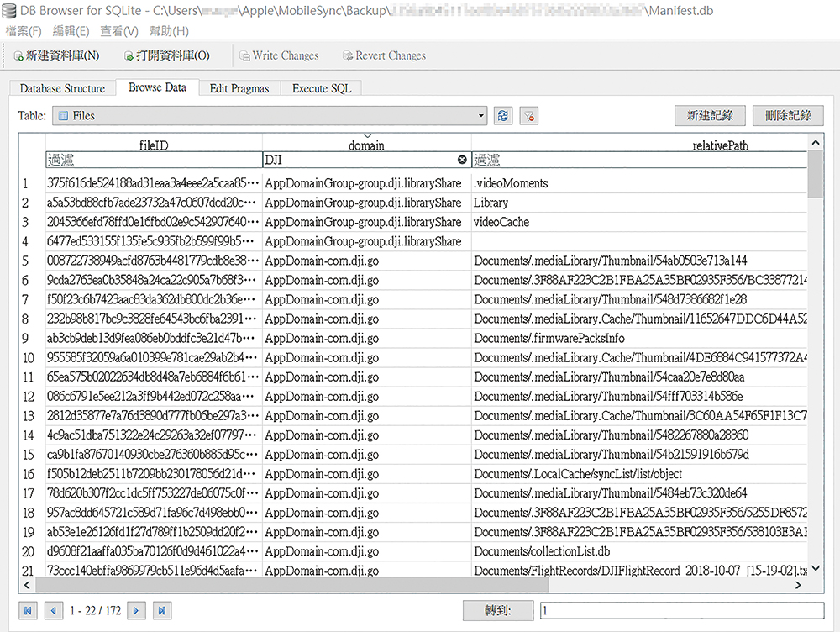The width and height of the screenshot is (840, 632).
Task: Click the fileID cell starting 2045366efd78
Action: coord(154,222)
